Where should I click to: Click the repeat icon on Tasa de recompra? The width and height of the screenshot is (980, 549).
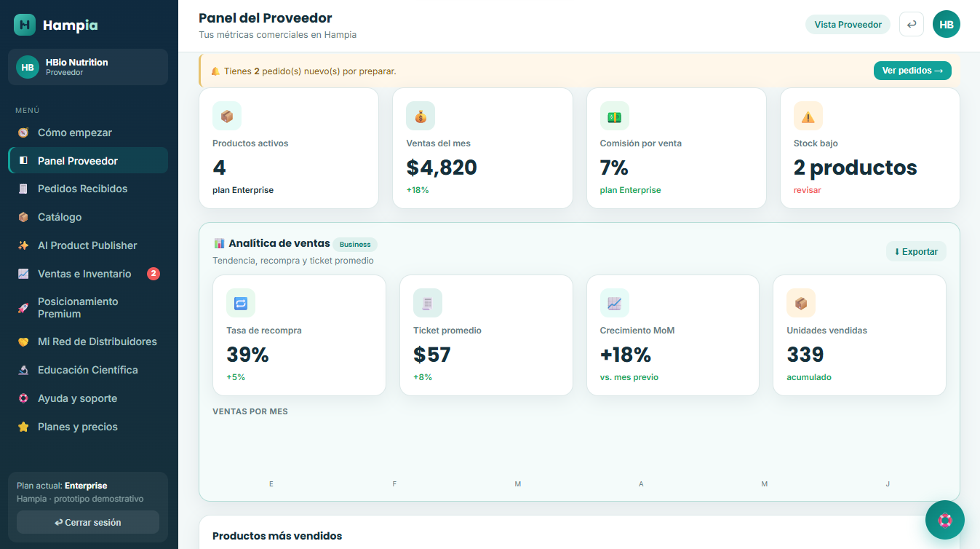point(241,303)
